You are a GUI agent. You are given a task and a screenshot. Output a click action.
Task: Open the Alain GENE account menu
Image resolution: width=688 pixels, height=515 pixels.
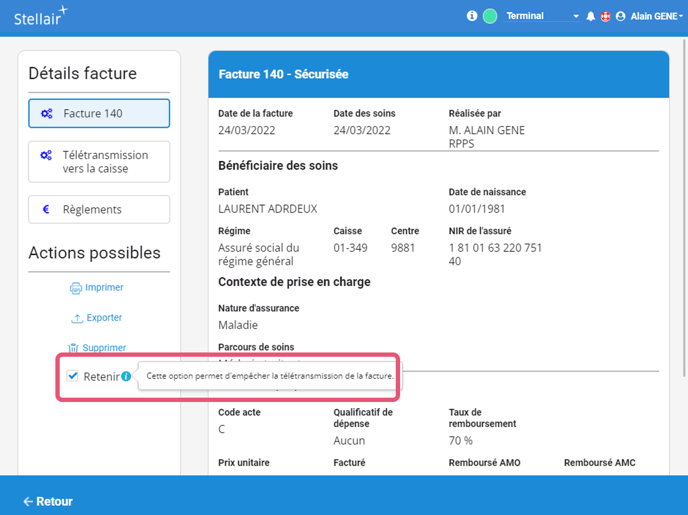coord(657,17)
